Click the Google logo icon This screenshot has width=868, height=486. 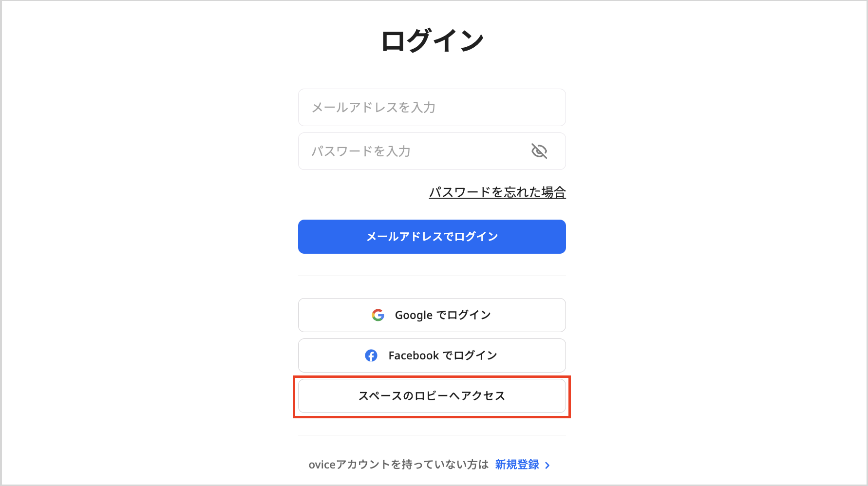(x=378, y=315)
